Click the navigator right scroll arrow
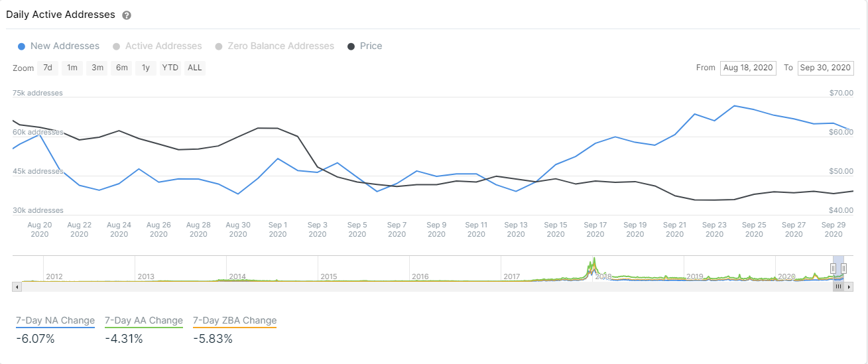The height and width of the screenshot is (364, 868). pos(849,286)
